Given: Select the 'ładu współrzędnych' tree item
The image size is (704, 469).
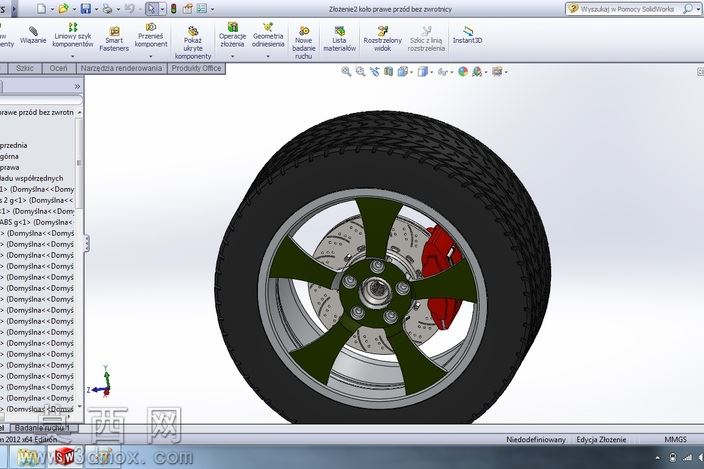Looking at the screenshot, I should click(31, 178).
